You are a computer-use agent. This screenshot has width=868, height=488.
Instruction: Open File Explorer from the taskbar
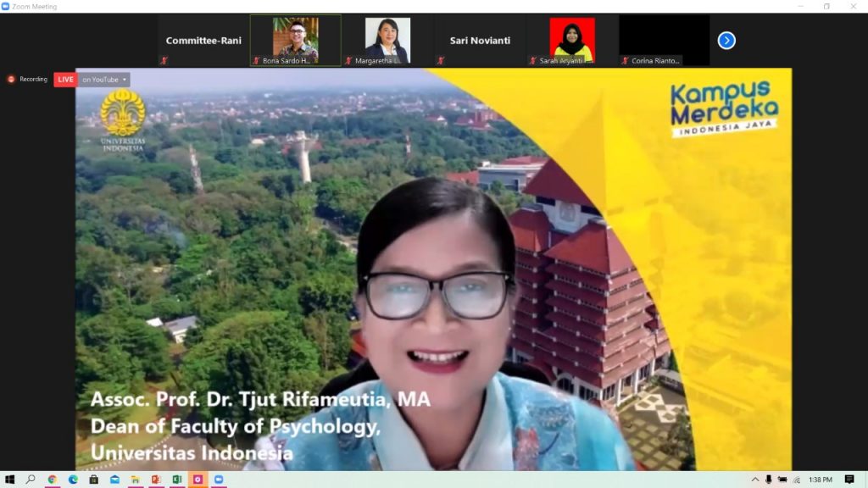(x=135, y=480)
